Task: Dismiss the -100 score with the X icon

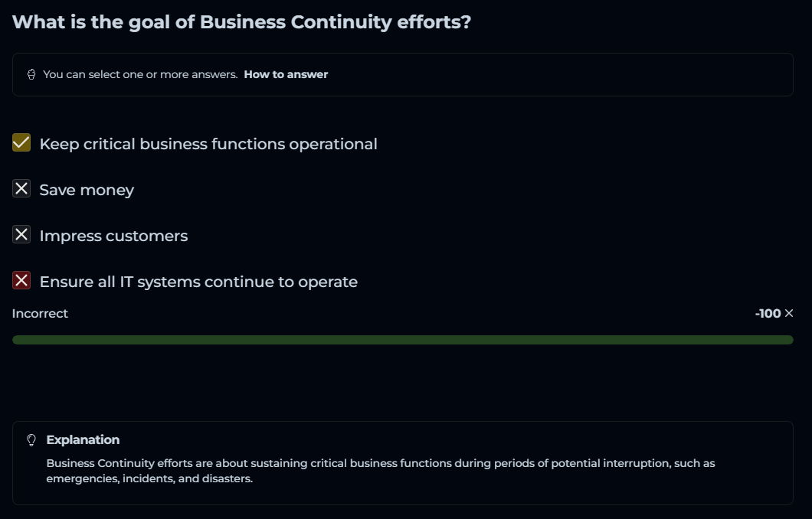Action: point(789,313)
